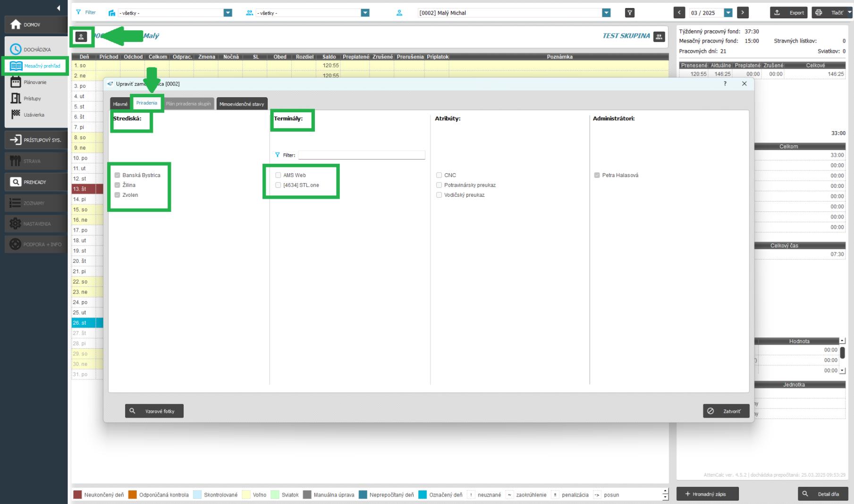This screenshot has height=504, width=854.
Task: Click the employee profile icon beside the name
Action: (81, 37)
